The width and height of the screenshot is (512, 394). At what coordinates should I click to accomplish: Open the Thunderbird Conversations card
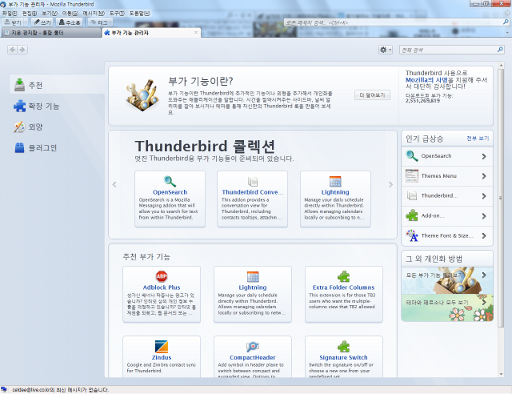[252, 199]
